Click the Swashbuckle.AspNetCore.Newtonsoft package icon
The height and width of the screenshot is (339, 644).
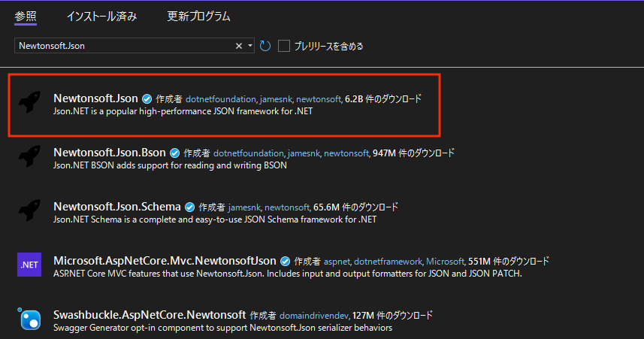[29, 319]
